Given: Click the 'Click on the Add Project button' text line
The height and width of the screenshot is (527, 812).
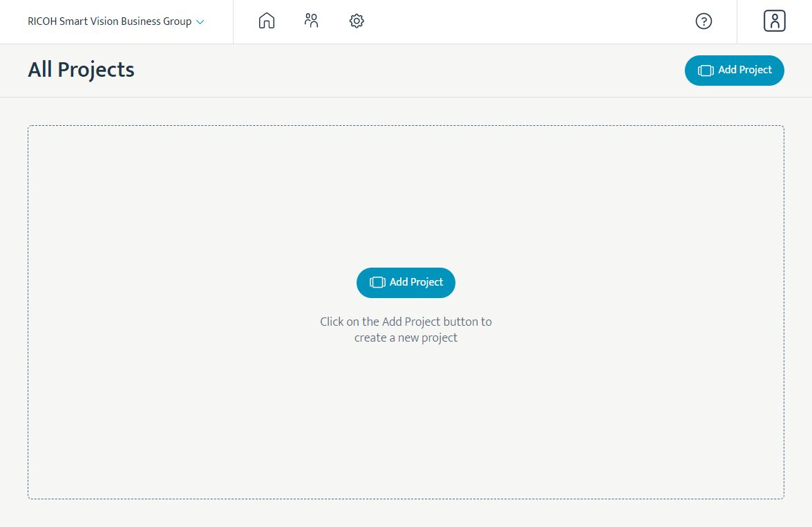Looking at the screenshot, I should pyautogui.click(x=406, y=322).
